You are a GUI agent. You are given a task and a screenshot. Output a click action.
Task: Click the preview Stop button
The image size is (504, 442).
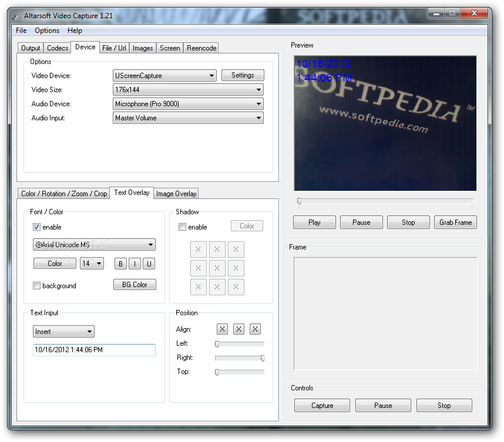[408, 222]
